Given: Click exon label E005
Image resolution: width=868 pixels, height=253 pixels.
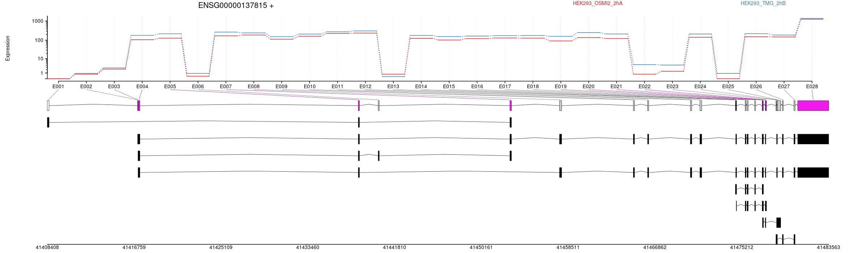Looking at the screenshot, I should [x=170, y=86].
